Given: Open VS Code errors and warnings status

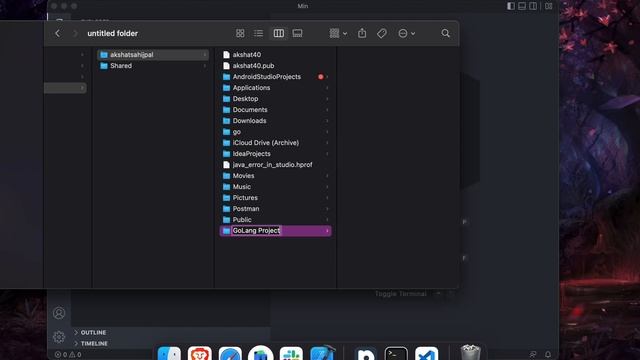Looking at the screenshot, I should 68,355.
